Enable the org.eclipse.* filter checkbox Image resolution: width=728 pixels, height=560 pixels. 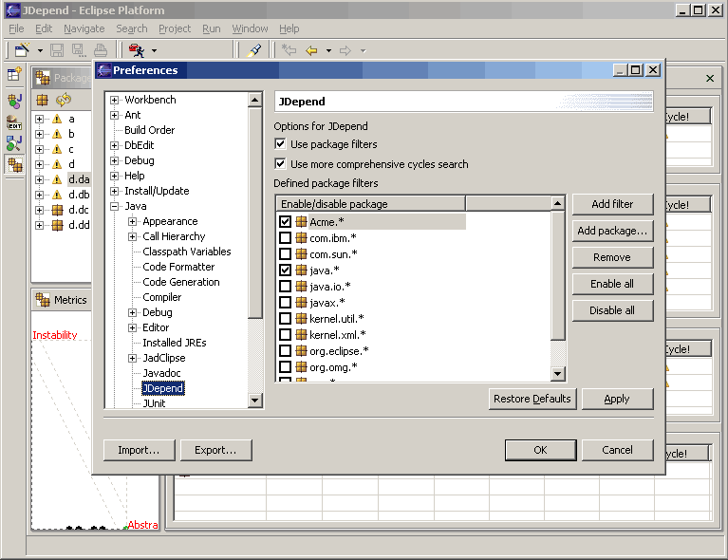tap(285, 350)
